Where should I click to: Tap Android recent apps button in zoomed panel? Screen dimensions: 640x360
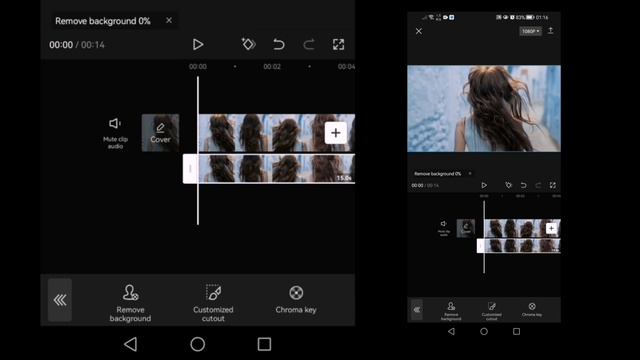click(264, 344)
